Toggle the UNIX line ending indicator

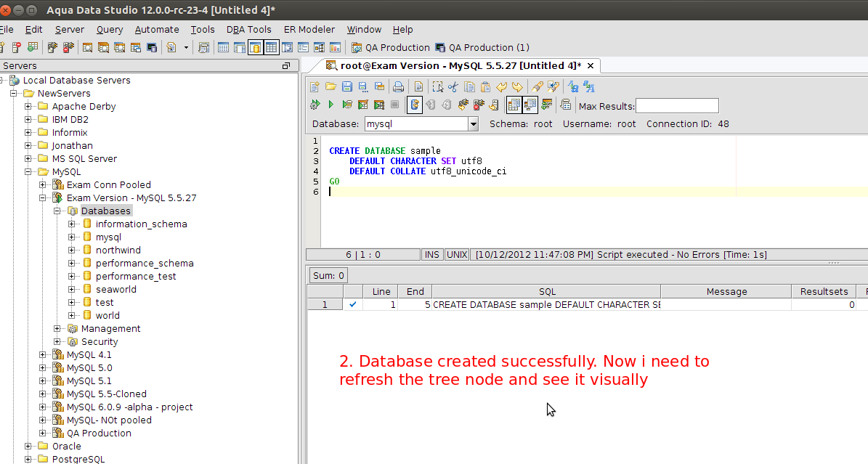coord(458,255)
